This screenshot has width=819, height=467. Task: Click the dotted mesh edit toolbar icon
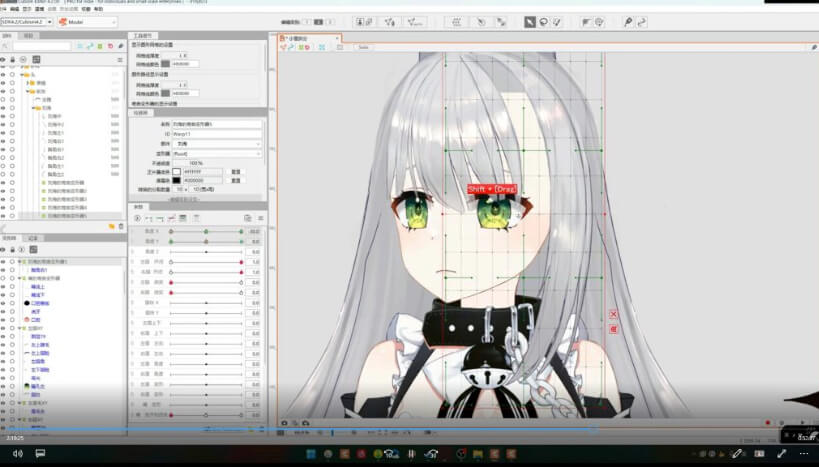(x=457, y=22)
